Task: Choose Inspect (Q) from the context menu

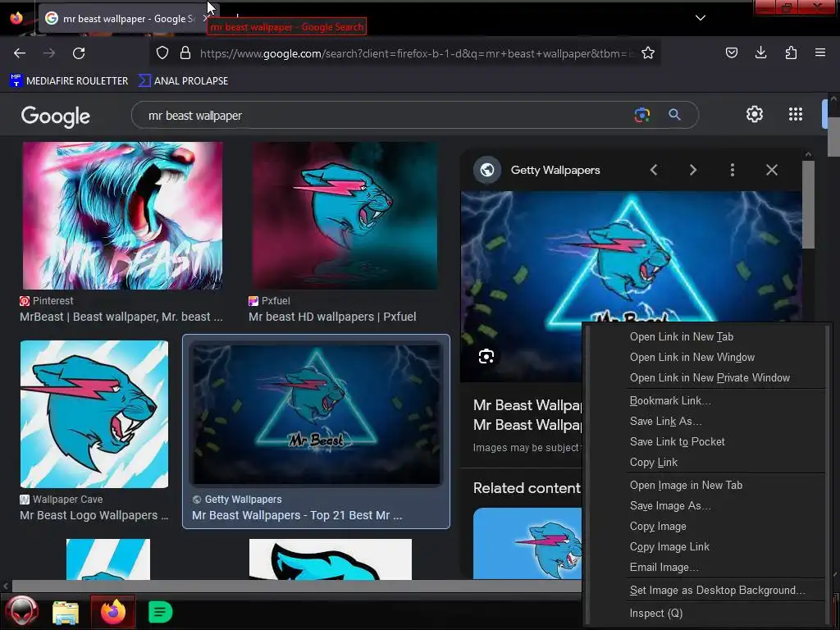Action: point(655,614)
